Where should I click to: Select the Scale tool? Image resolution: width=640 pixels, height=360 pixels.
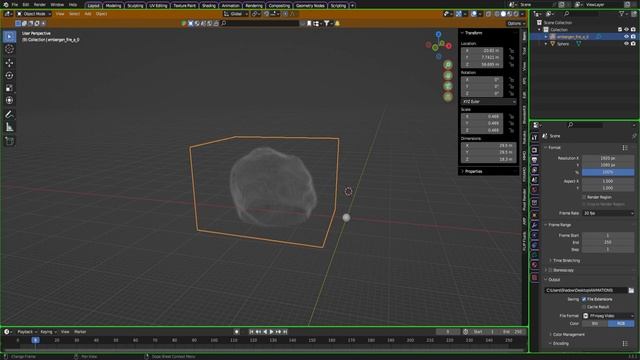pos(9,88)
